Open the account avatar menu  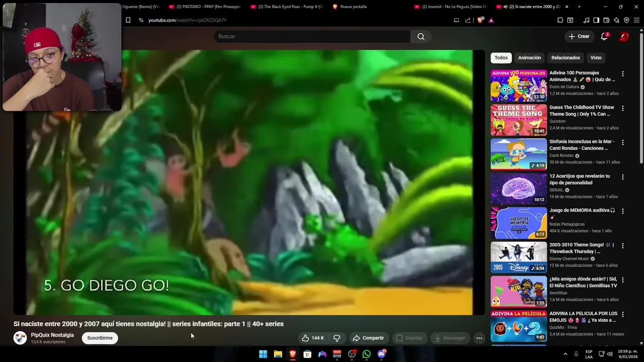tap(624, 36)
